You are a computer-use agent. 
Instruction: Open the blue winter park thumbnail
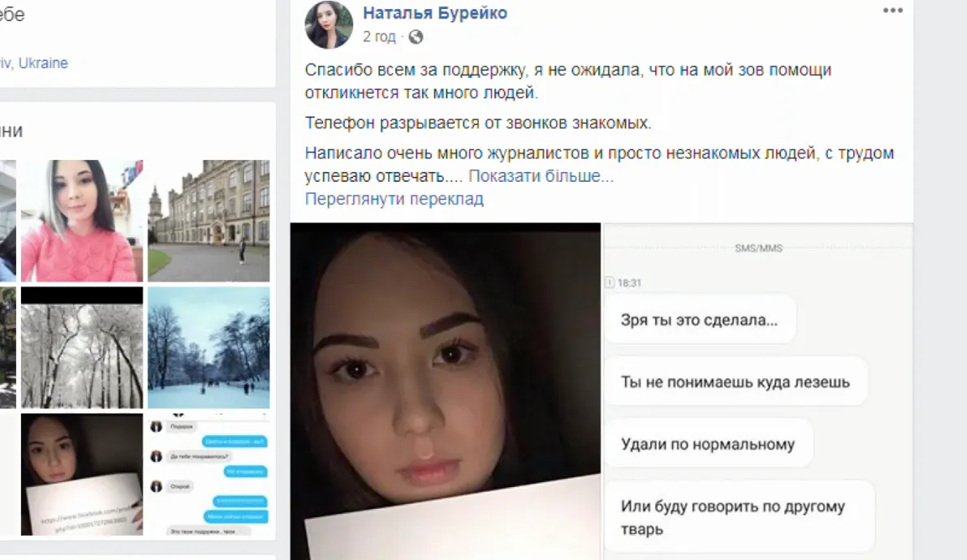point(209,347)
